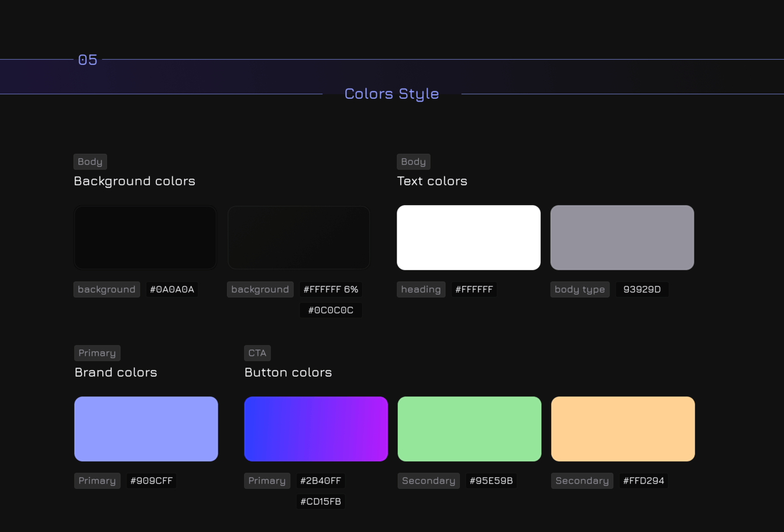Select the 93929D hex value label
The width and height of the screenshot is (784, 532).
[642, 289]
